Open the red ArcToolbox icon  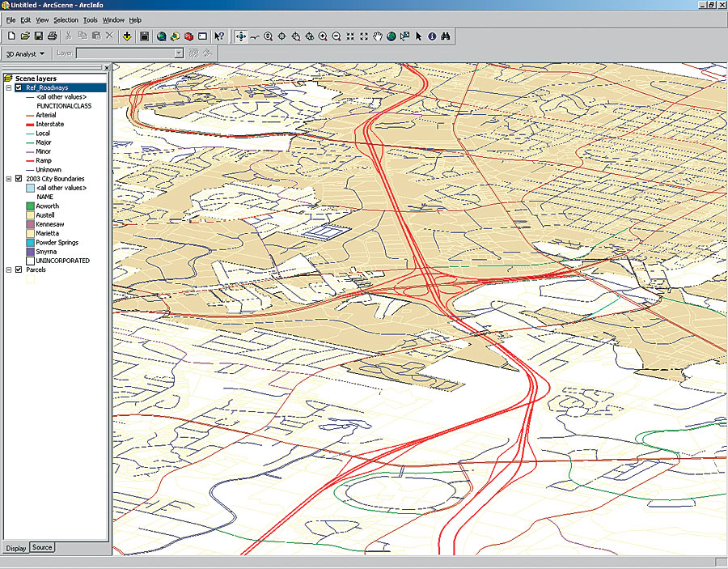pos(188,36)
